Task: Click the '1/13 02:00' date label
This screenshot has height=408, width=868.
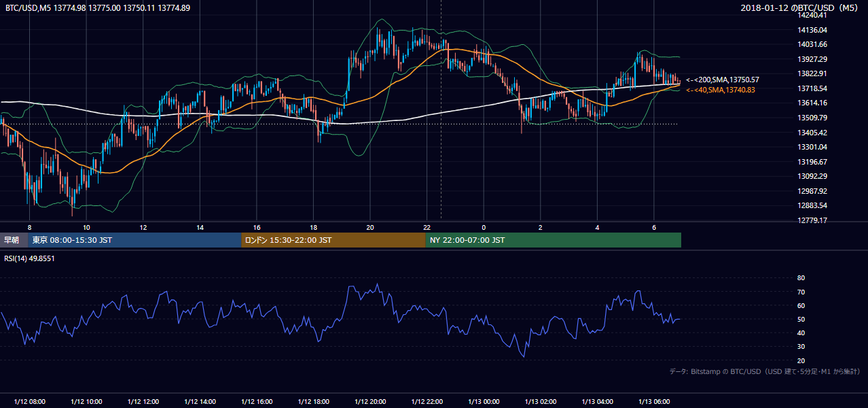Action: tap(540, 402)
